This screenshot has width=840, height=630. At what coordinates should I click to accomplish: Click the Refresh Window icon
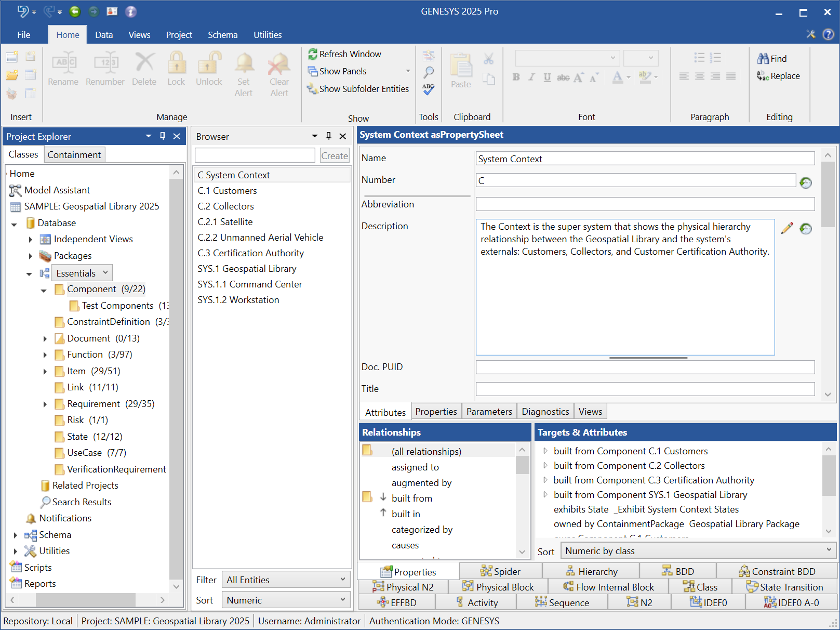pos(313,54)
